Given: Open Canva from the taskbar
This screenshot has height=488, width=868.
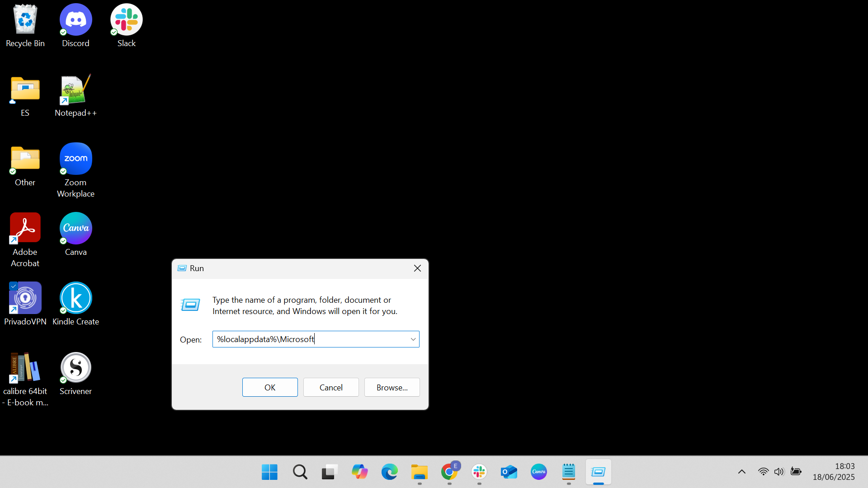Looking at the screenshot, I should click(539, 472).
